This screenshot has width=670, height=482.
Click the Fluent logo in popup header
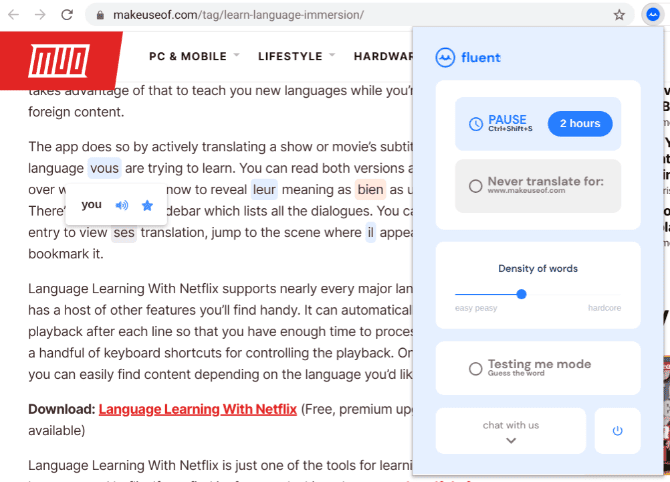(468, 57)
